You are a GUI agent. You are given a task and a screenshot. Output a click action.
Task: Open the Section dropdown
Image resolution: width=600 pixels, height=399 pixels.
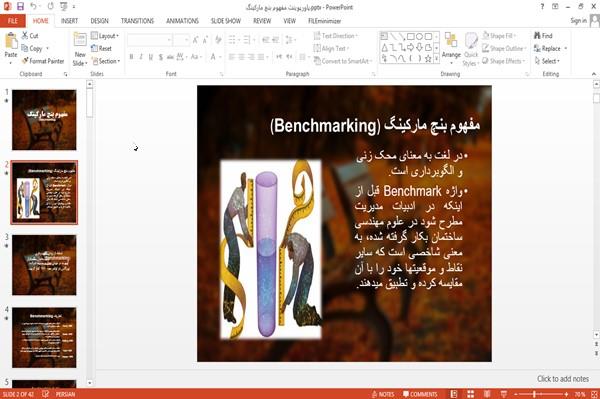[106, 61]
